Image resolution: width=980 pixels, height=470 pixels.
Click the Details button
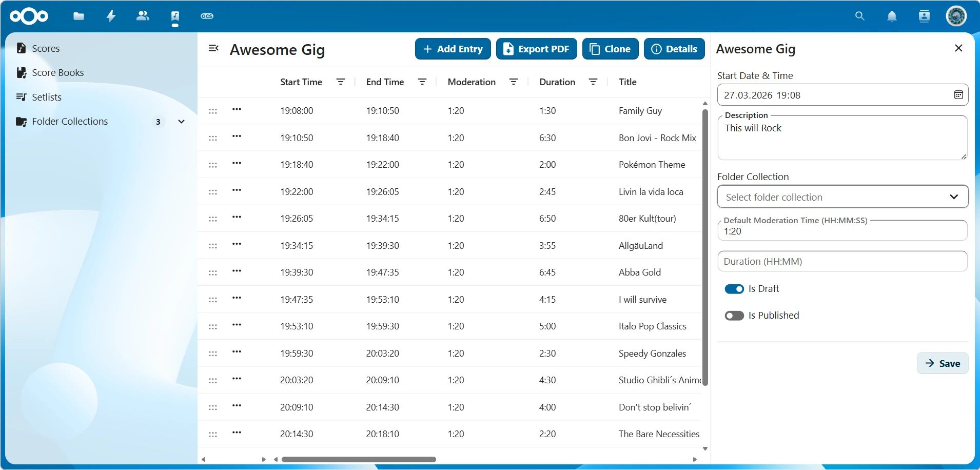[674, 49]
